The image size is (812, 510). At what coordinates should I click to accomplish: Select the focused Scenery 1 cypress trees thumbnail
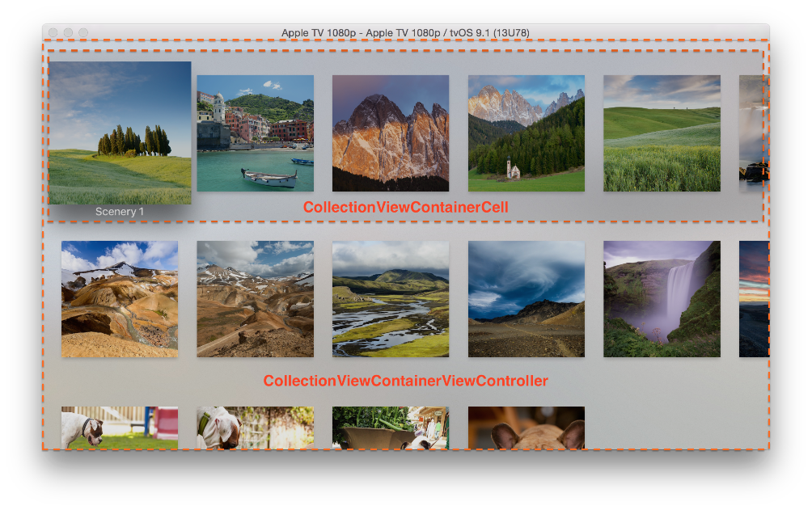[121, 133]
